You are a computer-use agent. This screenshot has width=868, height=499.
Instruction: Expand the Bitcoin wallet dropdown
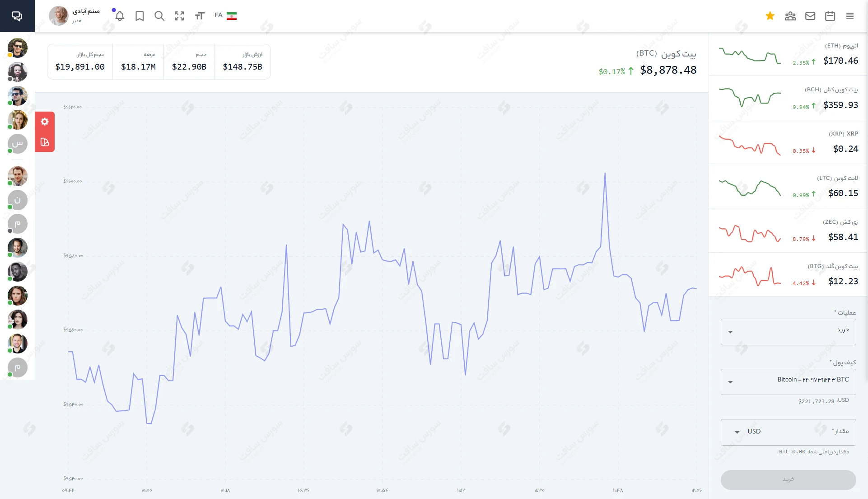click(x=788, y=382)
